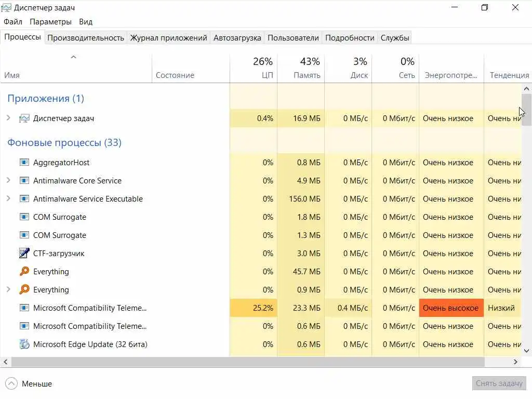Click the 23.3 МБ memory cell
Image resolution: width=532 pixels, height=399 pixels.
click(301, 308)
